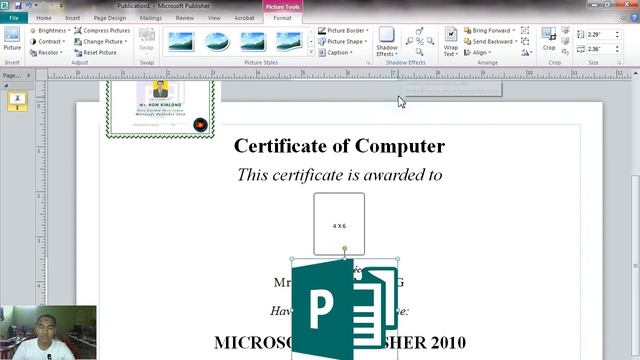Open the Size group dialog launcher

[x=619, y=63]
